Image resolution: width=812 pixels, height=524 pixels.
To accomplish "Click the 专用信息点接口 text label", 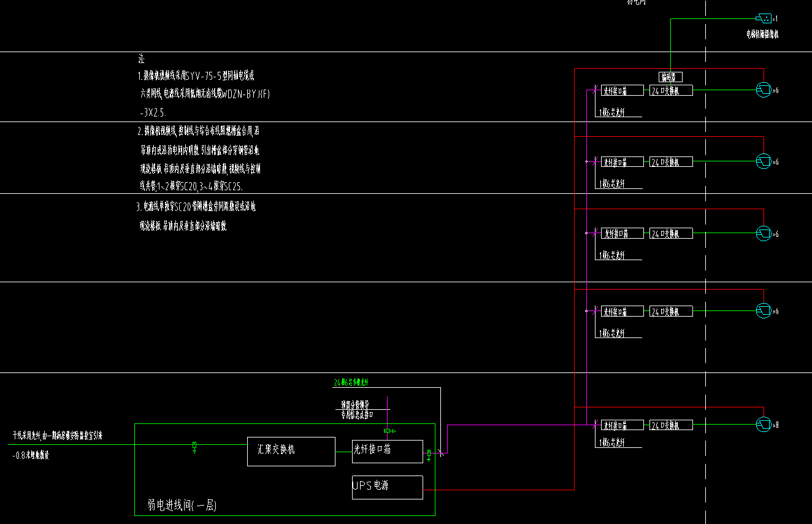I will coord(358,414).
